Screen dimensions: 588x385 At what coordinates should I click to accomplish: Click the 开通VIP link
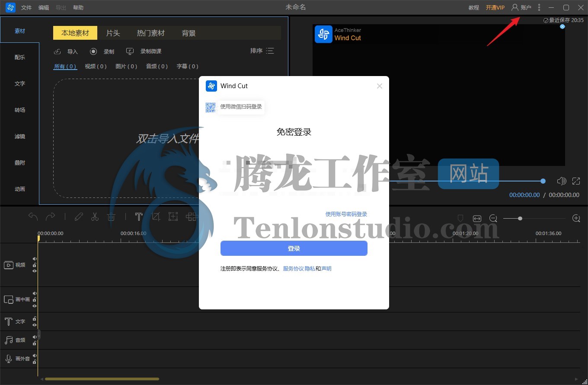(495, 8)
